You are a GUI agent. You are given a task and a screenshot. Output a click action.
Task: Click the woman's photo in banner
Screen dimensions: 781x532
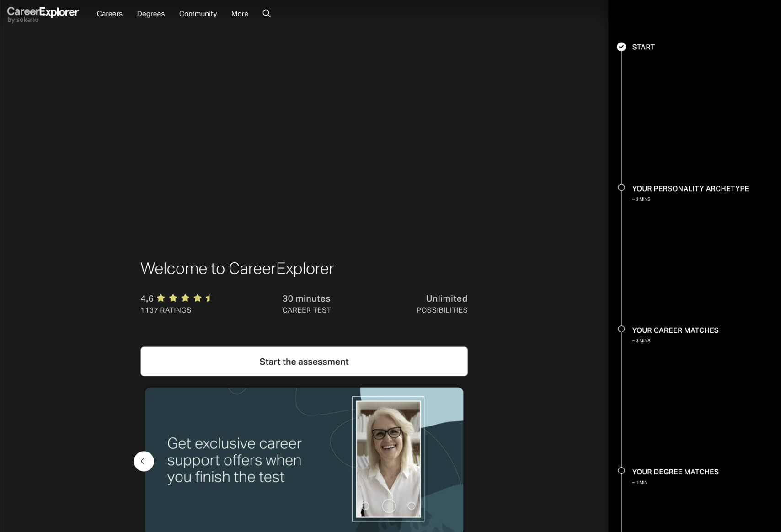[388, 459]
